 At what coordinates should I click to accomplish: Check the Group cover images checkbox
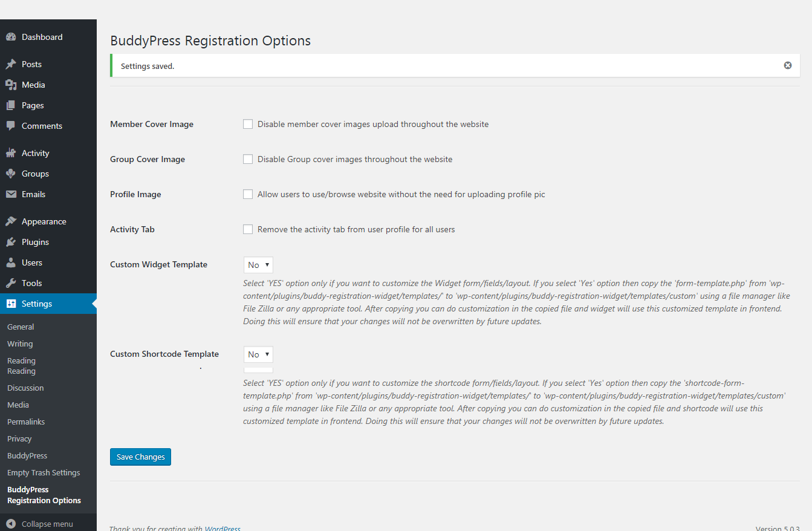click(248, 159)
